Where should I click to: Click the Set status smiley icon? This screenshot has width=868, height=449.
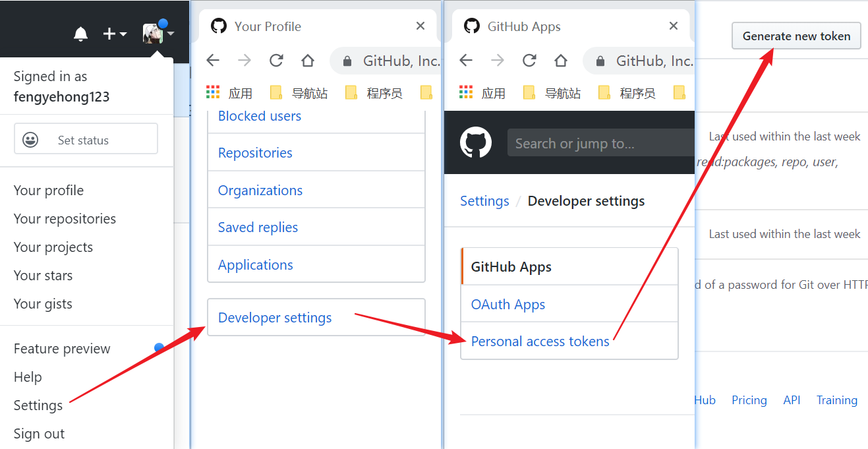[30, 140]
